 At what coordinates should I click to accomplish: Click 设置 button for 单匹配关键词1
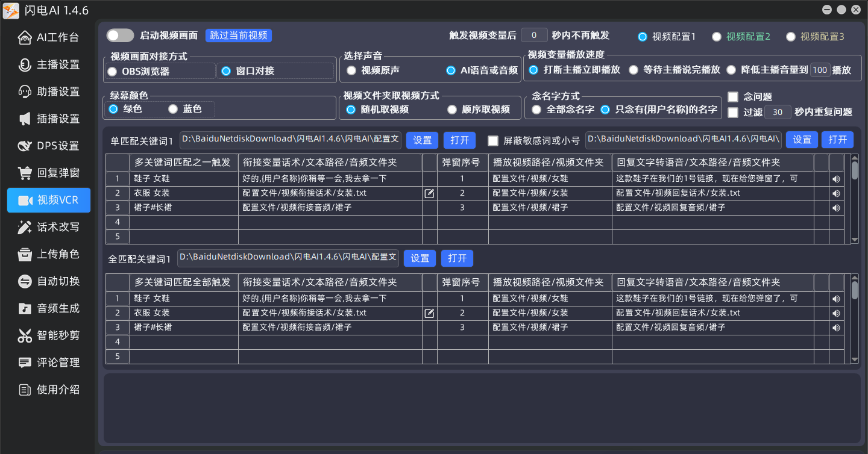422,140
